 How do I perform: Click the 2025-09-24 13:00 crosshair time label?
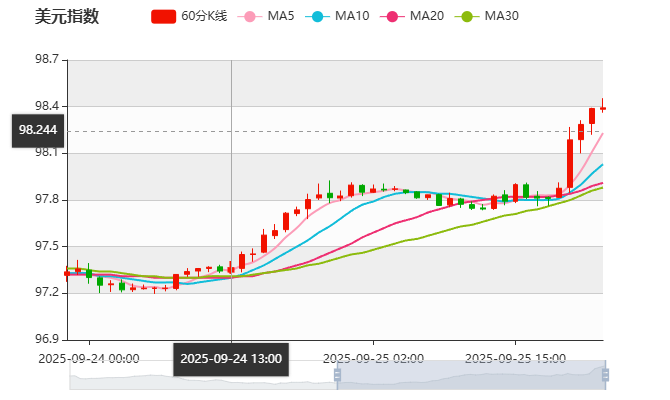(231, 359)
